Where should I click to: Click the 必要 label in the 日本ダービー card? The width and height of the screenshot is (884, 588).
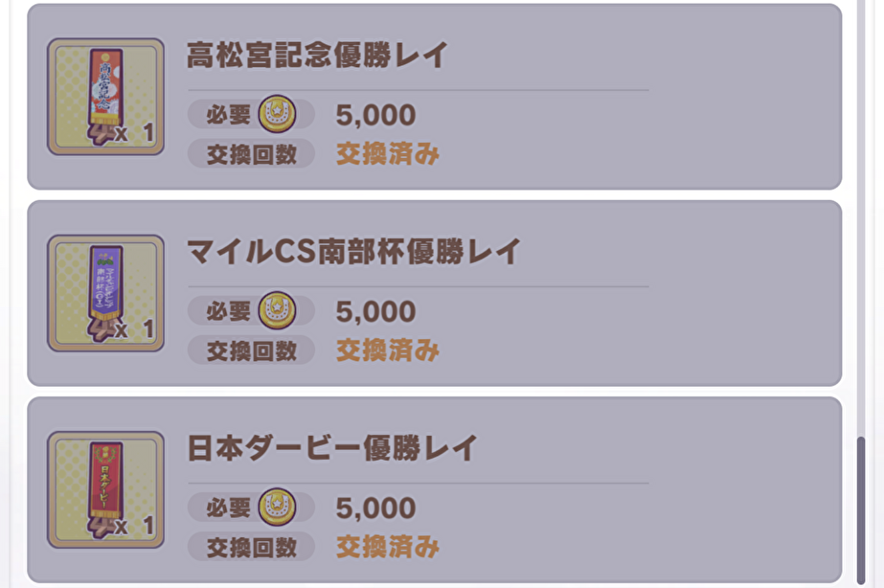click(x=228, y=508)
